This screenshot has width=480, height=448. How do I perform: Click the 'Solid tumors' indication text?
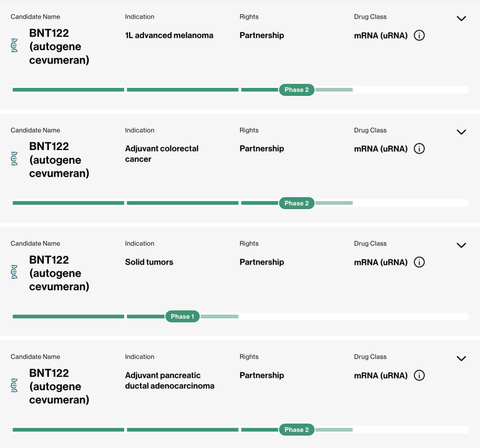149,262
